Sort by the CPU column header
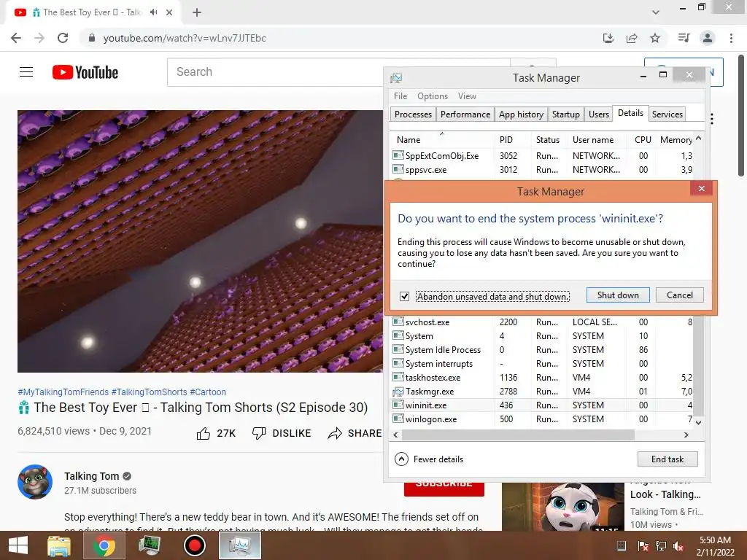Screen dimensions: 747x560 tap(643, 140)
